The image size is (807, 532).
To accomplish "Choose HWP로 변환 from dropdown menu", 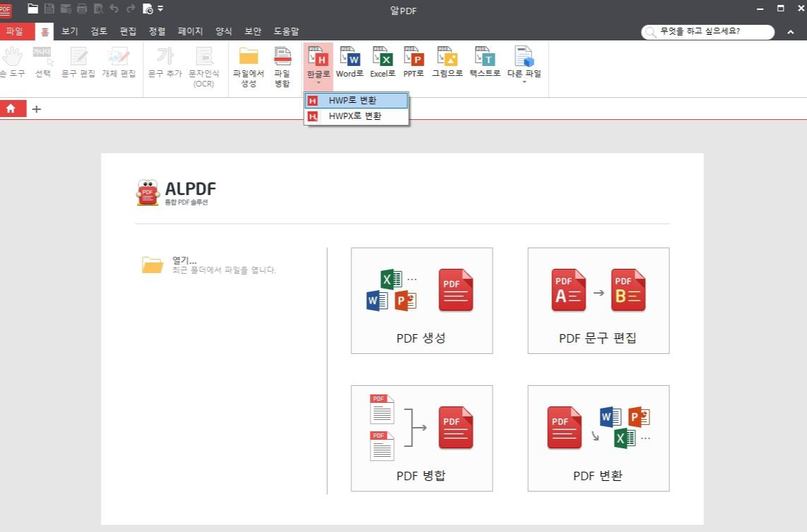I will (357, 100).
